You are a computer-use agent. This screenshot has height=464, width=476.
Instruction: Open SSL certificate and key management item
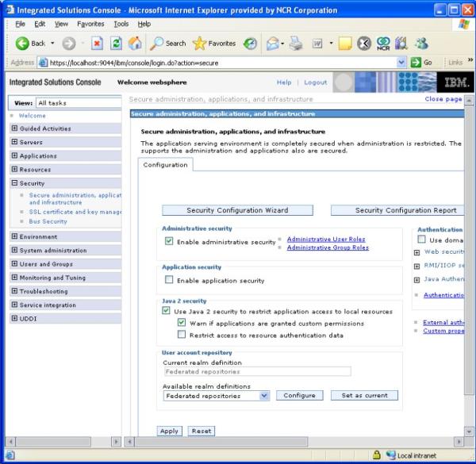coord(75,212)
